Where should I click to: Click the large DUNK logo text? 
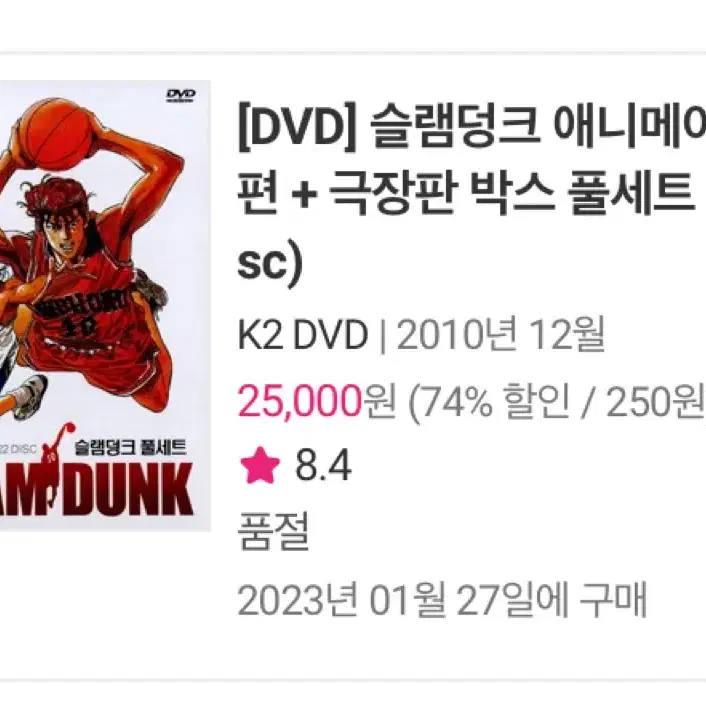(130, 489)
